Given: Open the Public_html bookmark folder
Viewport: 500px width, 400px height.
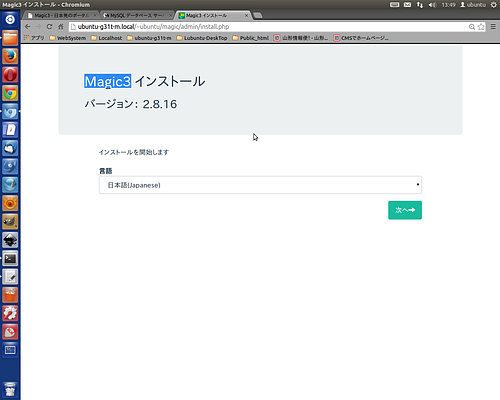Looking at the screenshot, I should pos(251,38).
